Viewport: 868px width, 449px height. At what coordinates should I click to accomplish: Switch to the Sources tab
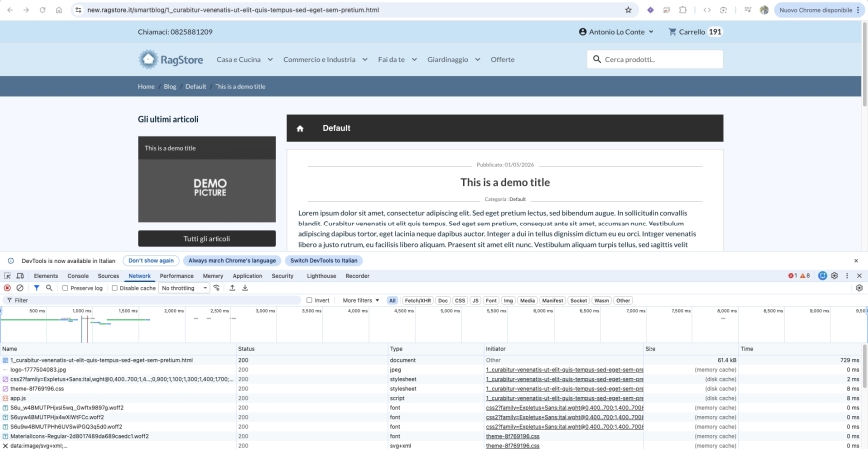(x=108, y=276)
